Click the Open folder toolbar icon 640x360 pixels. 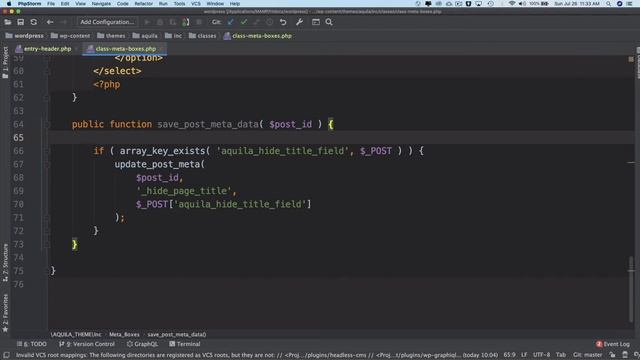pyautogui.click(x=8, y=22)
